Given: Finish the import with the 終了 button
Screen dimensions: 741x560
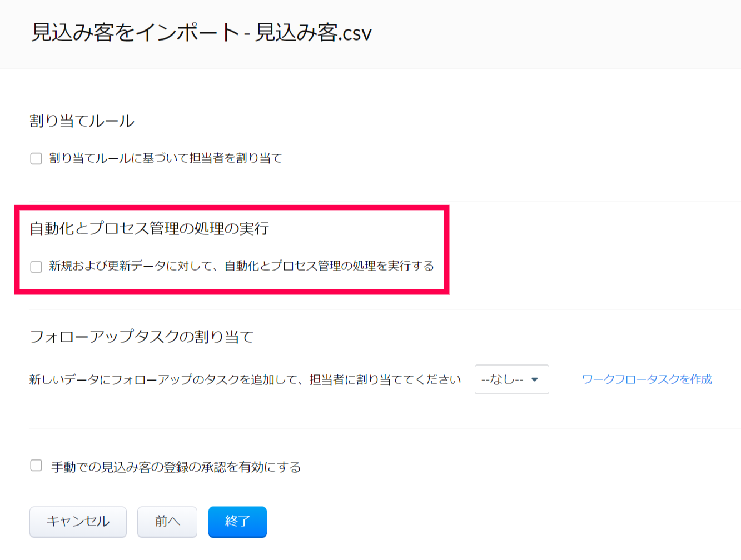Looking at the screenshot, I should click(237, 522).
